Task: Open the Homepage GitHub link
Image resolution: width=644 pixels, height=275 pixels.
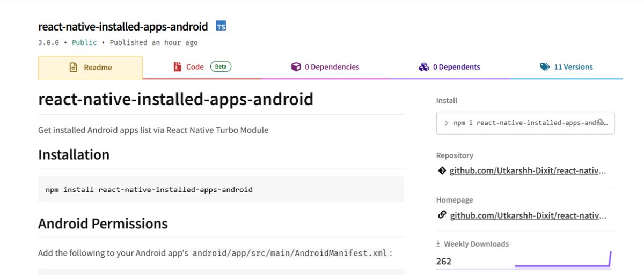Action: (x=529, y=215)
